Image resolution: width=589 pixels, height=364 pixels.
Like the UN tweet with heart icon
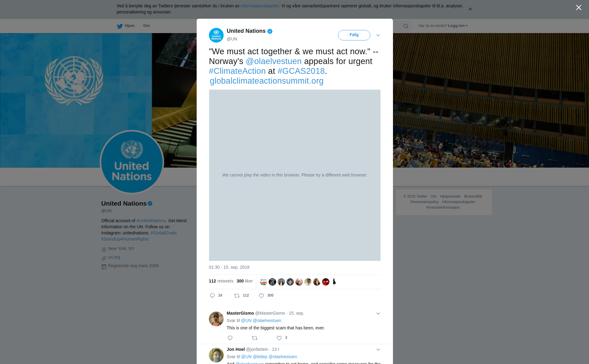click(x=261, y=296)
